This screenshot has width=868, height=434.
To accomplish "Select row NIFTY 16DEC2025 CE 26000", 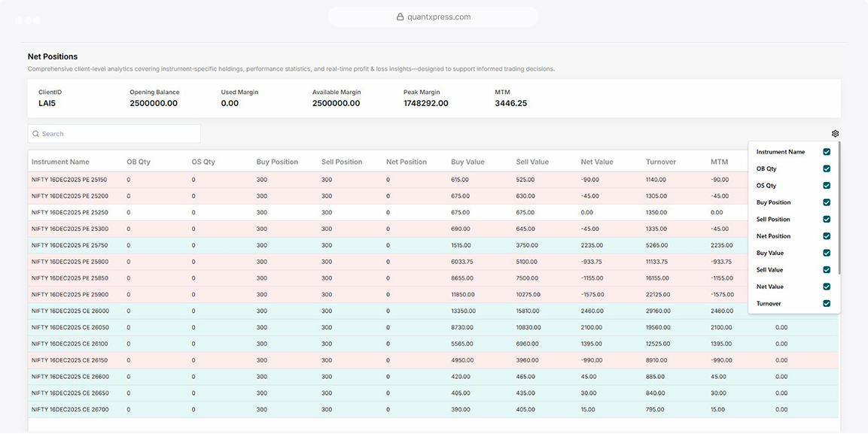I will point(433,311).
